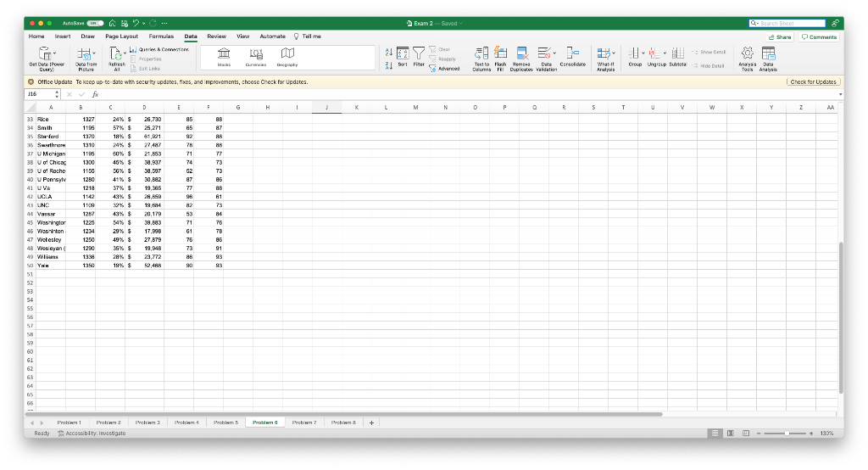Click the Search Sheet field

tap(787, 23)
